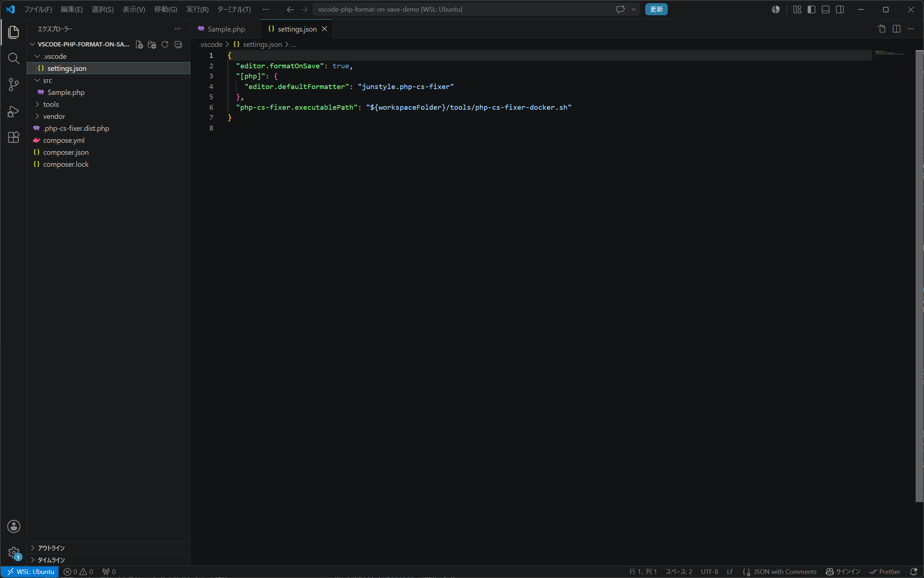The width and height of the screenshot is (924, 578).
Task: Click the Prettier status bar item
Action: [x=885, y=571]
